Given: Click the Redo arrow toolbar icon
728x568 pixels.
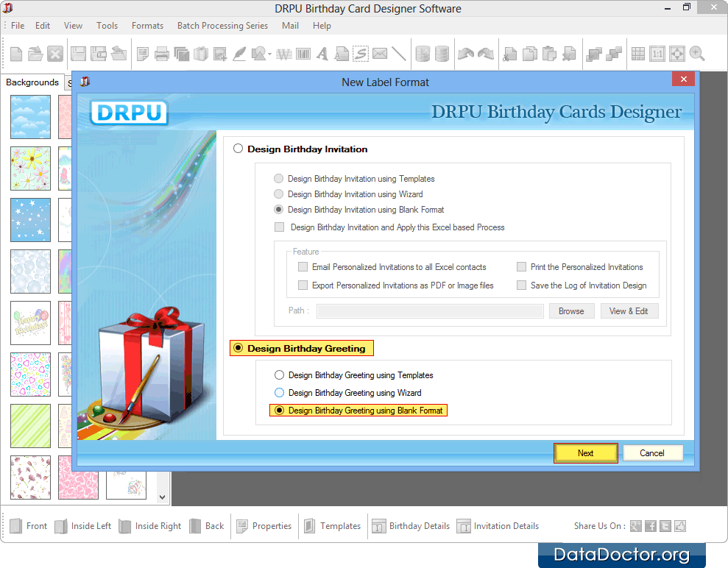Looking at the screenshot, I should [x=486, y=54].
